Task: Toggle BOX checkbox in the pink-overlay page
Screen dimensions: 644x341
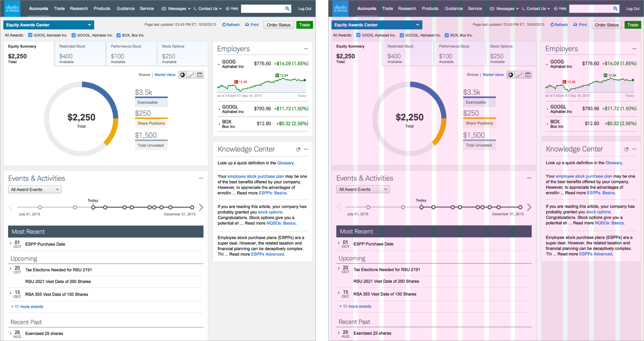Action: coord(447,35)
